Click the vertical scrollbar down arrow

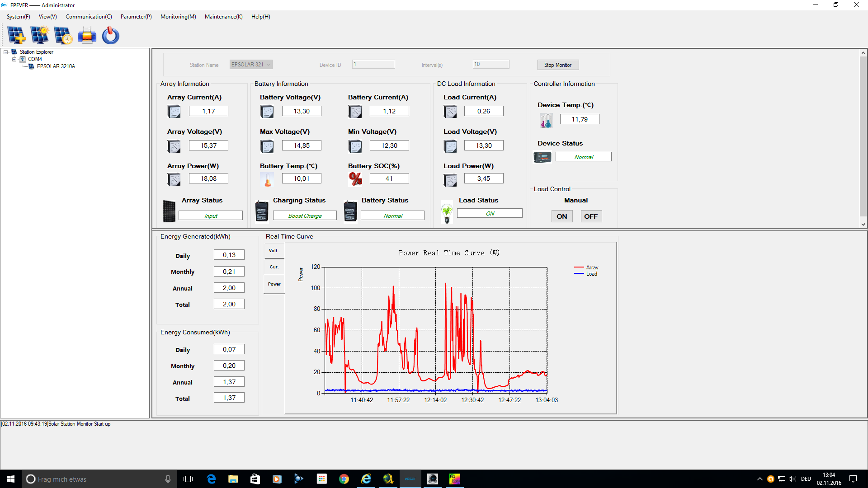coord(863,224)
